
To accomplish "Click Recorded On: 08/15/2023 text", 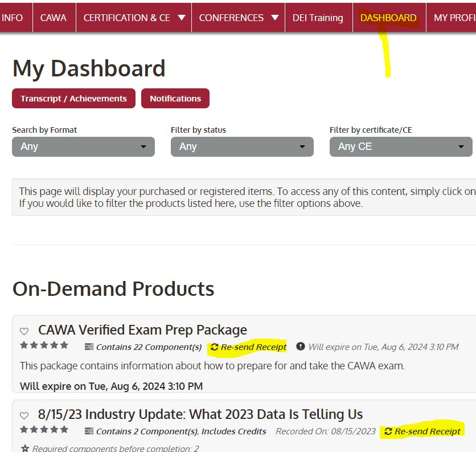I will pos(326,431).
